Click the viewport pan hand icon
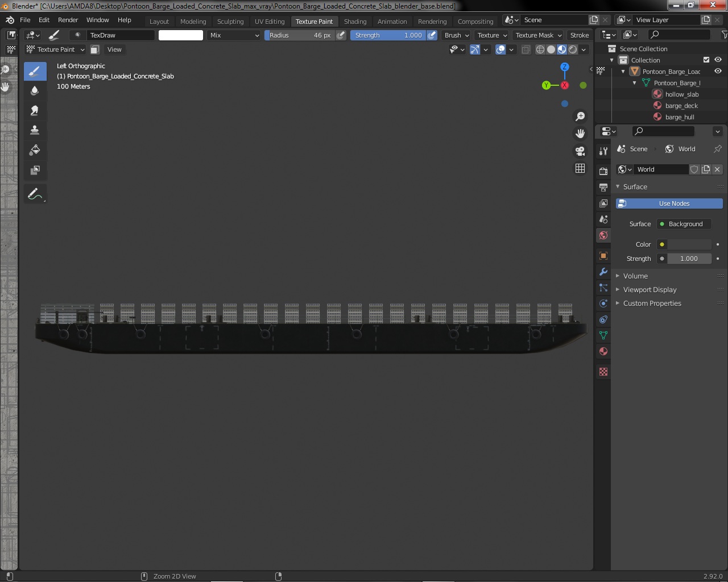 (x=580, y=134)
